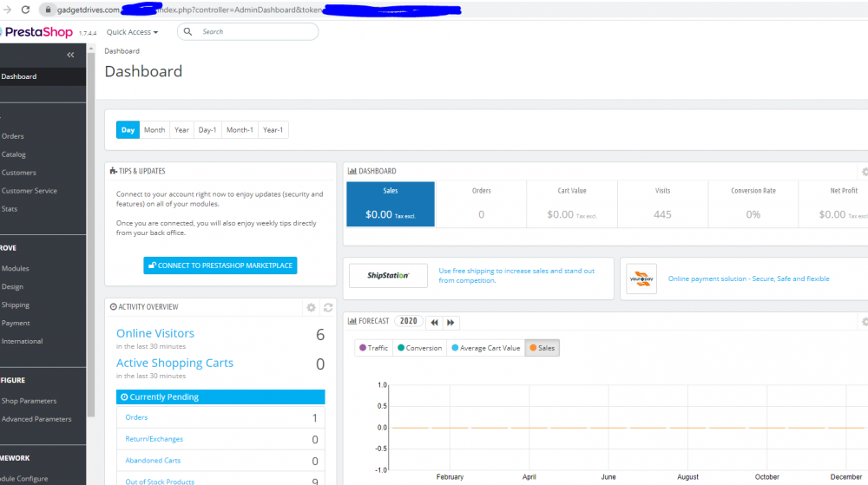Click the browser forward arrow
Image resolution: width=868 pixels, height=485 pixels.
click(7, 10)
